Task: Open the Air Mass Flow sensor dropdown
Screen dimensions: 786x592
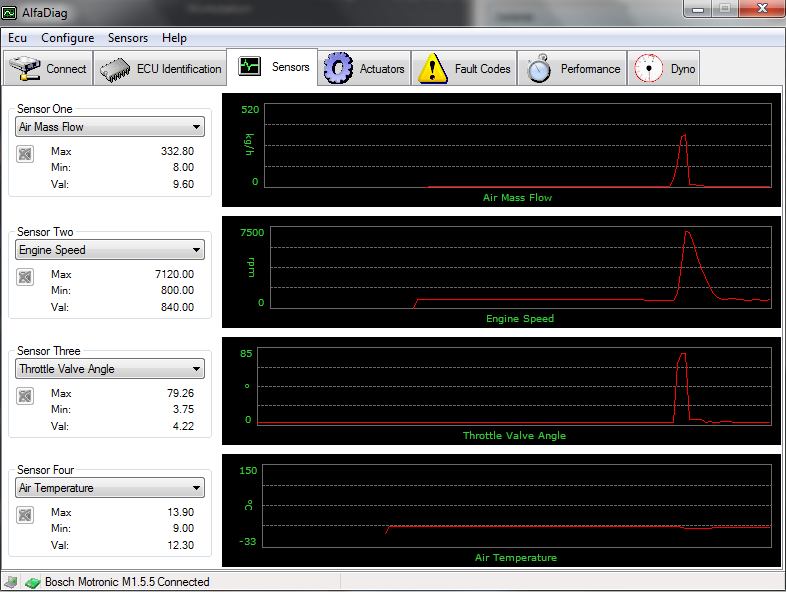Action: (110, 127)
